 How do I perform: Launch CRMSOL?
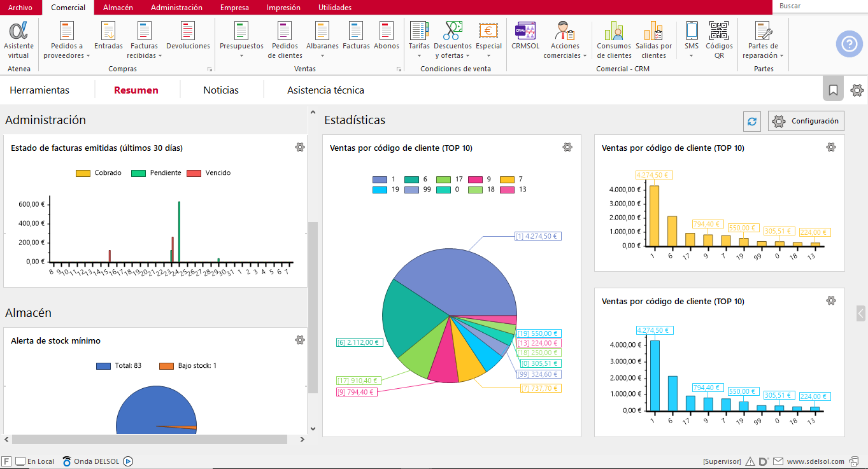525,36
